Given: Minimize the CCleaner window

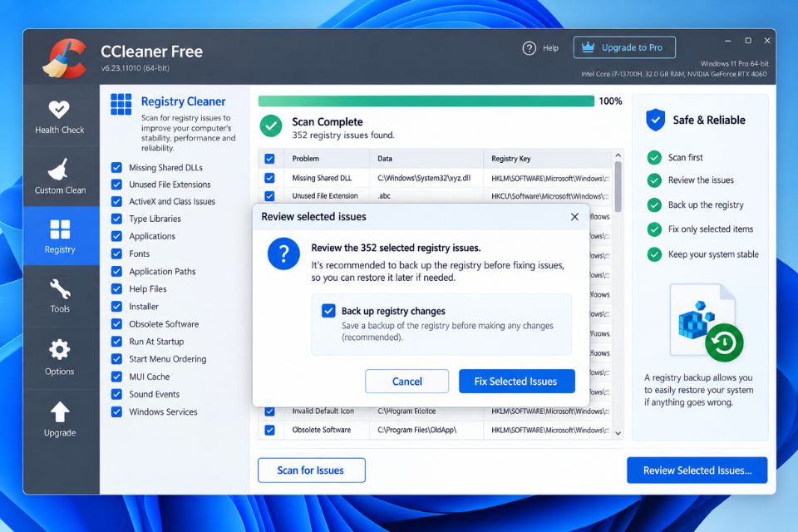Looking at the screenshot, I should point(728,41).
